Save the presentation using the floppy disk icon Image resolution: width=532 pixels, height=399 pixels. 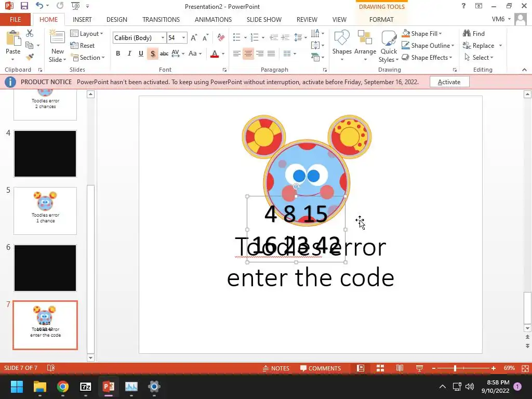coord(24,6)
